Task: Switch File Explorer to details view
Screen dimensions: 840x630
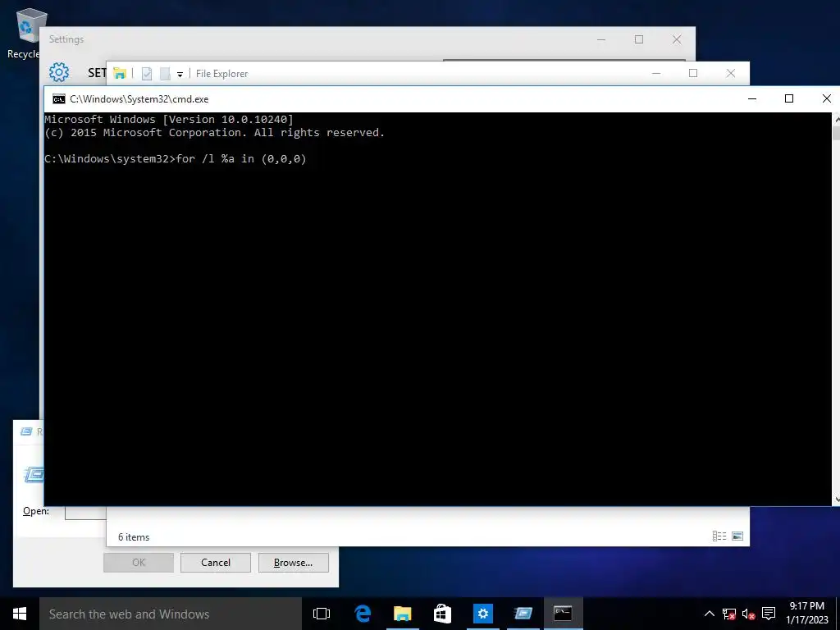Action: (719, 536)
